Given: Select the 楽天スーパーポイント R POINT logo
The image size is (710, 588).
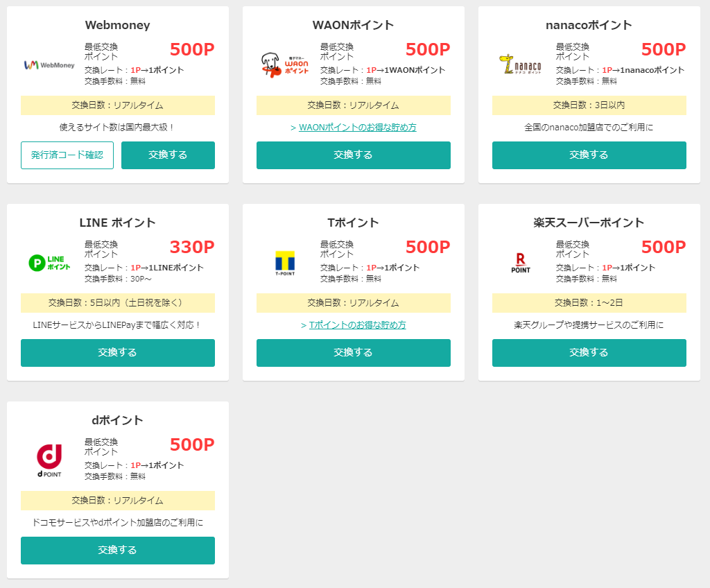Looking at the screenshot, I should click(x=519, y=262).
